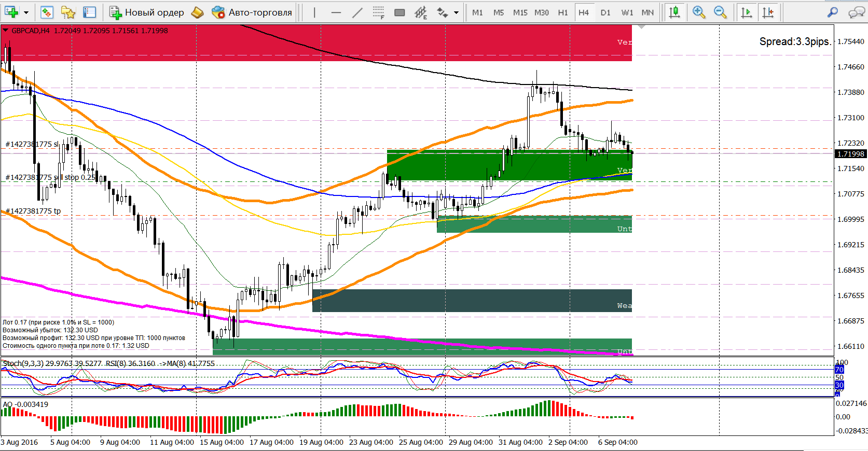The width and height of the screenshot is (868, 451).
Task: Select the active H4 timeframe button
Action: tap(584, 12)
